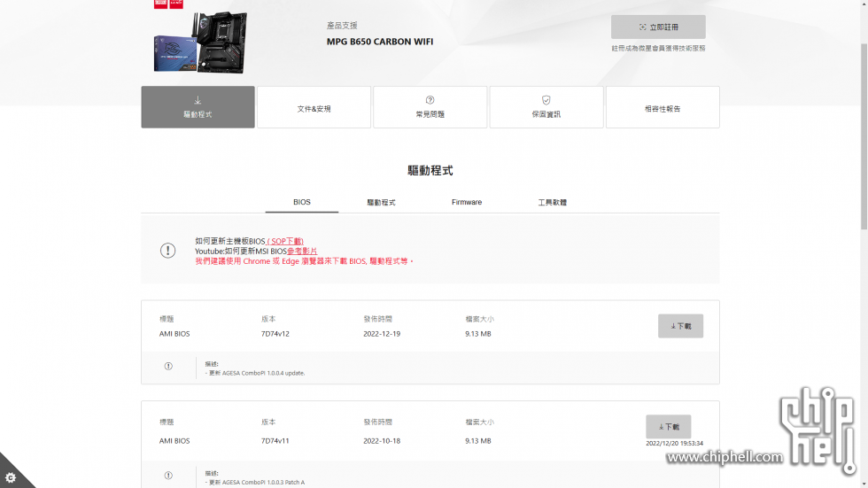
Task: Switch to the Firmware tab
Action: tap(467, 203)
